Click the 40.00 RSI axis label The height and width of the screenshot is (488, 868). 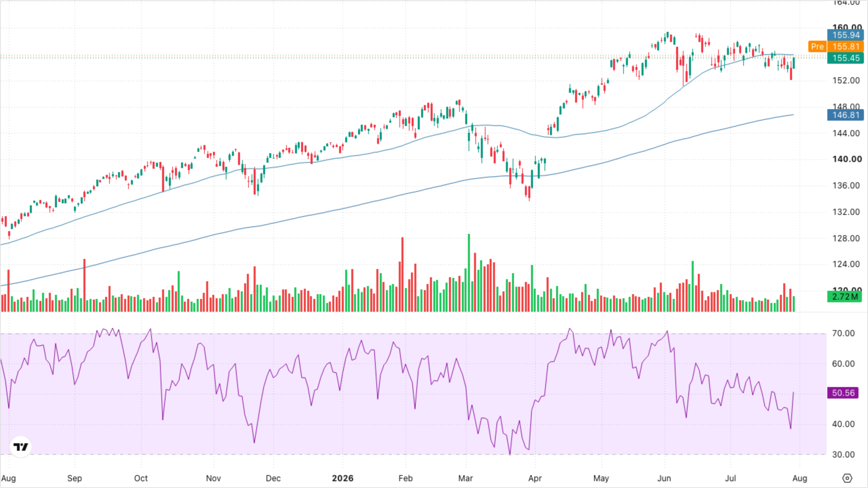coord(843,424)
